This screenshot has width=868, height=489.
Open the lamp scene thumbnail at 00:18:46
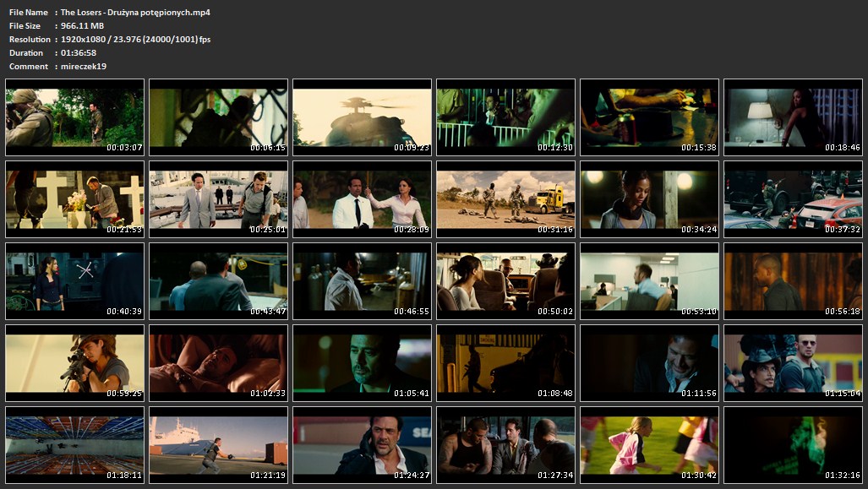(793, 117)
